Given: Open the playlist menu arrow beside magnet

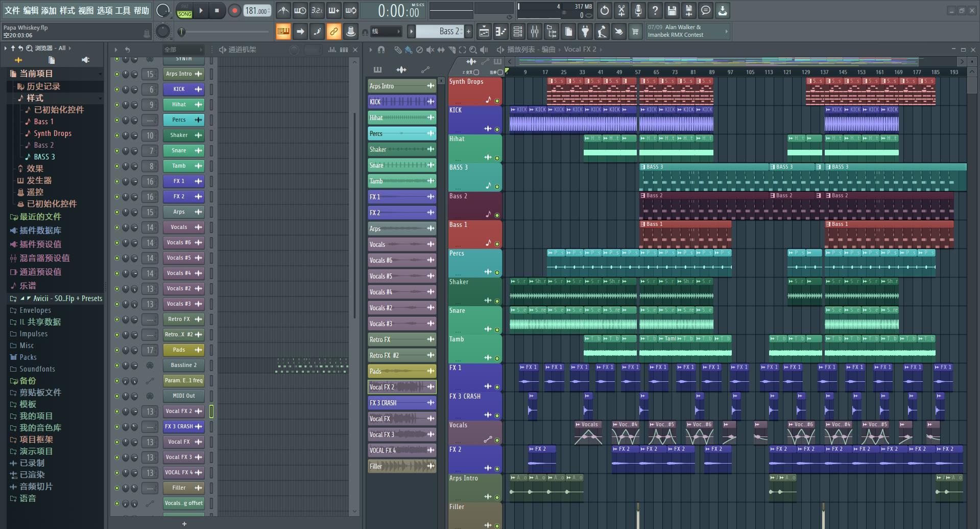Looking at the screenshot, I should (371, 50).
